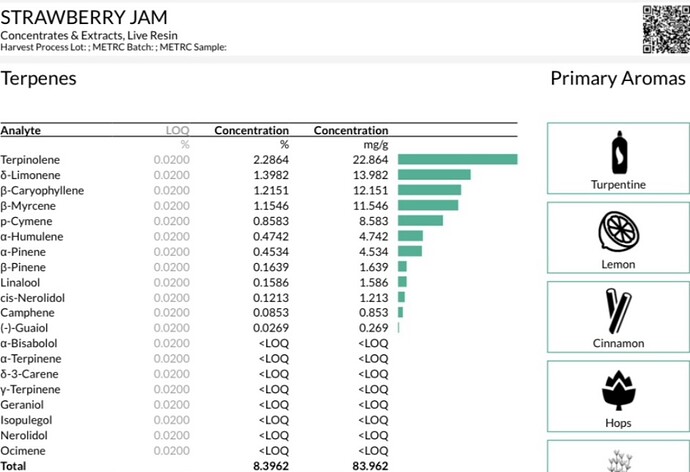The image size is (690, 472).
Task: Click the Concentrates & Extracts, Live Resin subtitle
Action: click(89, 36)
